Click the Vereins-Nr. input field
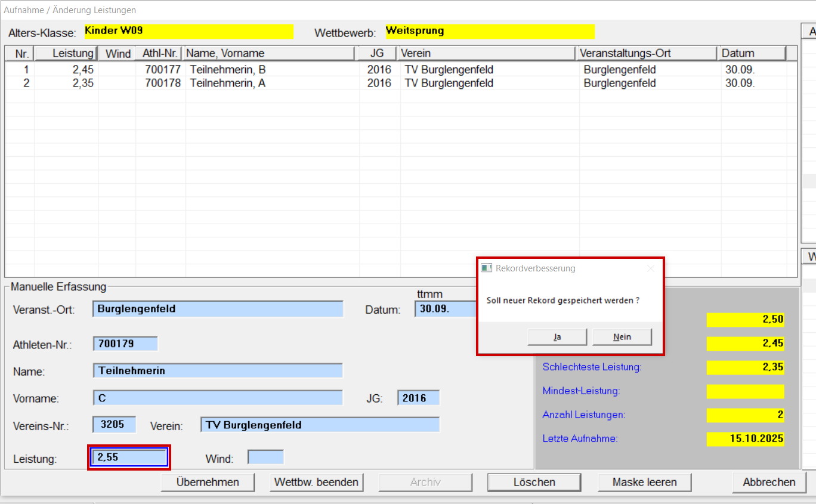Screen dimensions: 816x504 point(114,425)
